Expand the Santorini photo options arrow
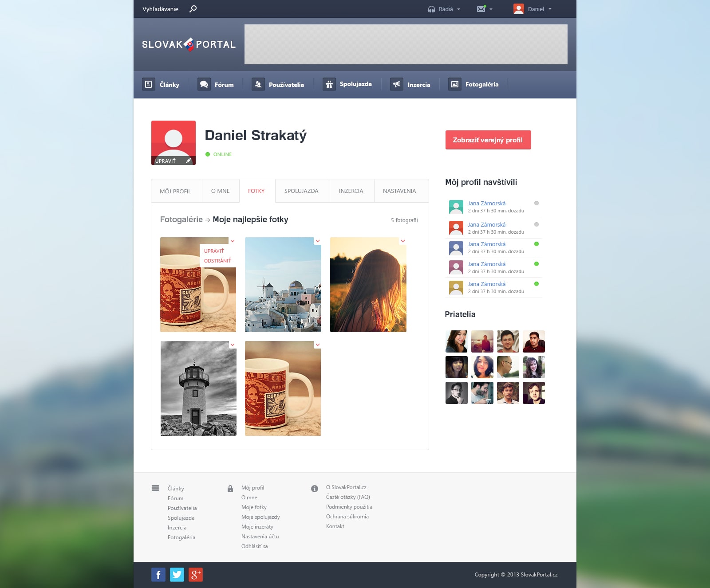710x588 pixels. tap(318, 241)
